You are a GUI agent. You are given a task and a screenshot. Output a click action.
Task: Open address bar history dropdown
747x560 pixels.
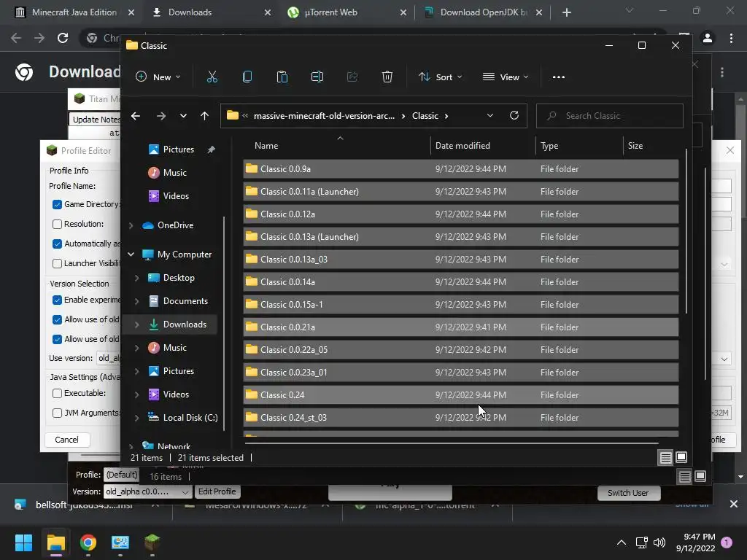489,116
